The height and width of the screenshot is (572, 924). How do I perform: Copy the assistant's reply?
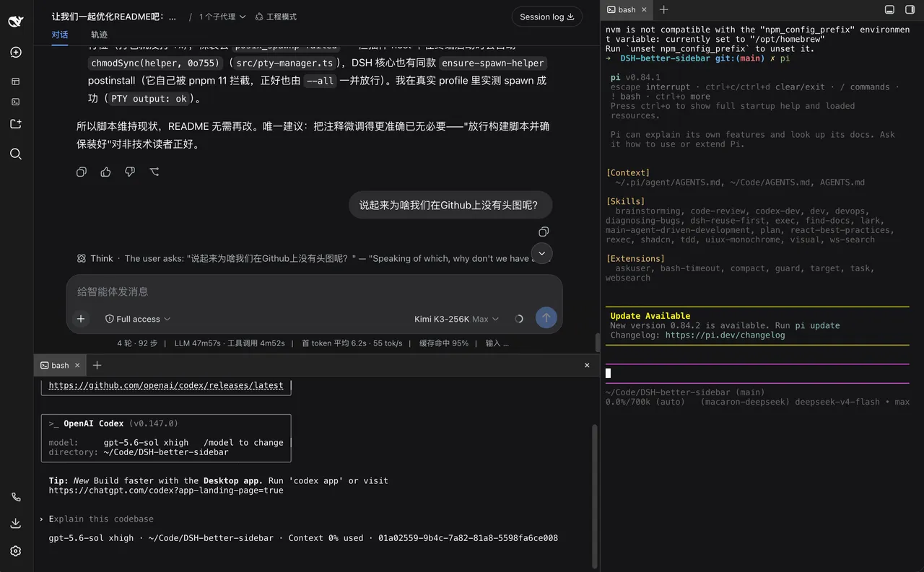pos(82,172)
